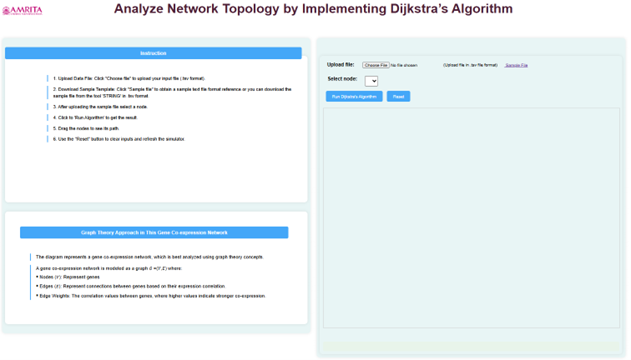Click the 'Upload file:' label
The image size is (631, 360).
pos(340,65)
